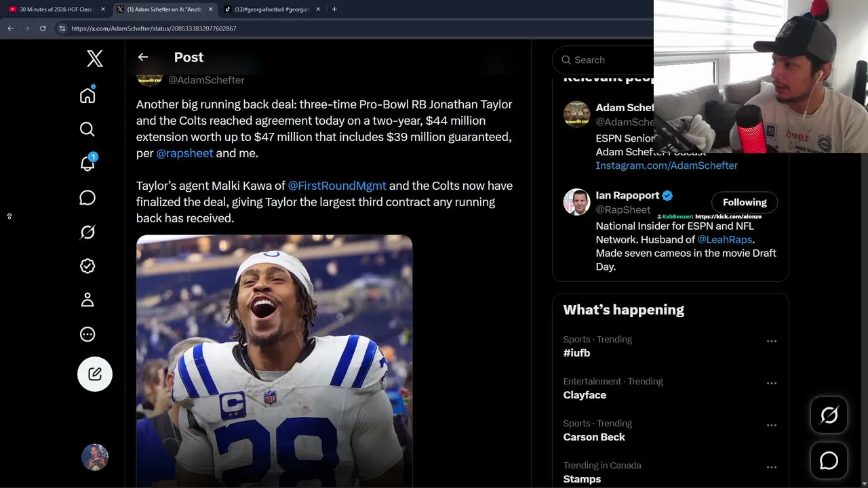Open the @FirstRoundMgmt mention link
Screen dimensions: 868x488
[x=337, y=186]
